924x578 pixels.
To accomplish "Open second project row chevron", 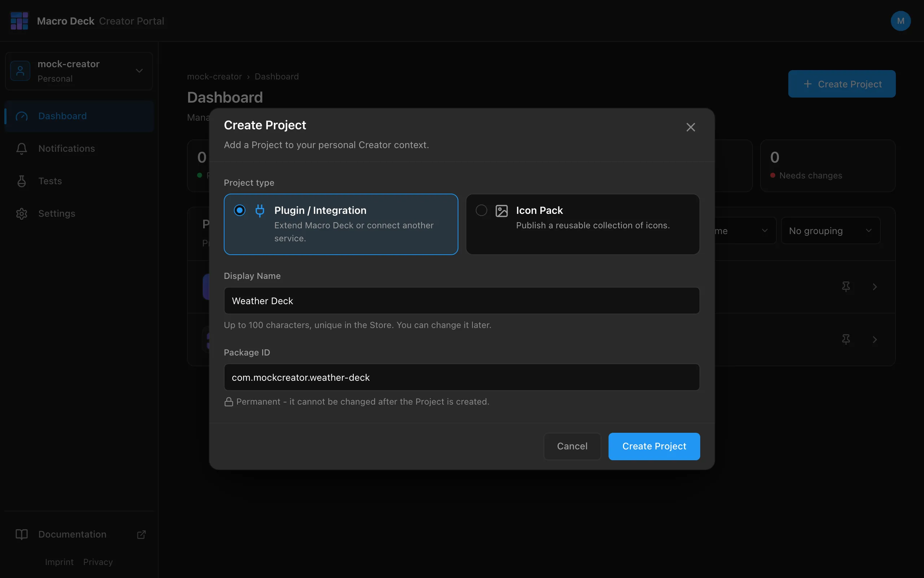I will (x=875, y=339).
